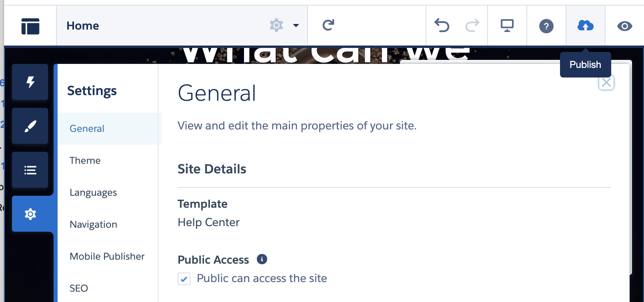Select the Settings gear in the sidebar
Image resolution: width=644 pixels, height=302 pixels.
(x=30, y=214)
